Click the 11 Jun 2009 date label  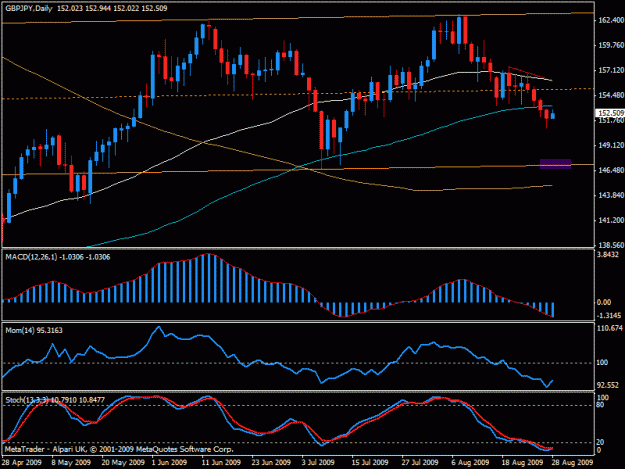point(221,463)
